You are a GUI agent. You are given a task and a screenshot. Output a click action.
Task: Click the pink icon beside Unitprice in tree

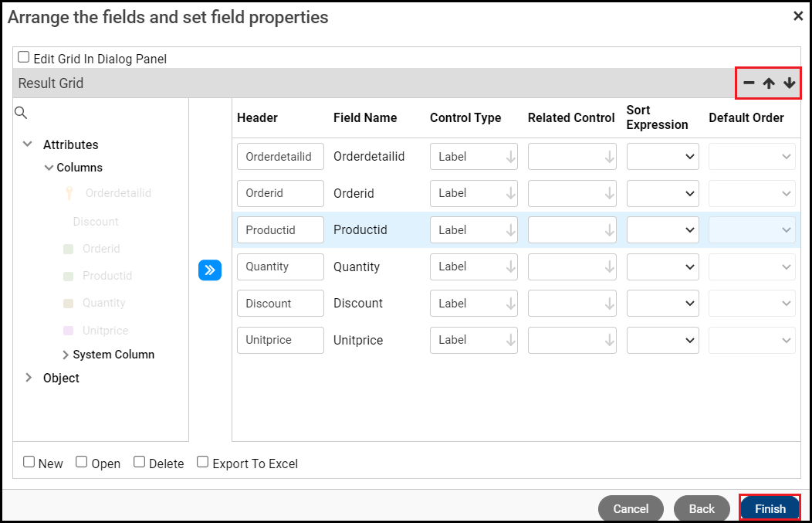tap(68, 331)
